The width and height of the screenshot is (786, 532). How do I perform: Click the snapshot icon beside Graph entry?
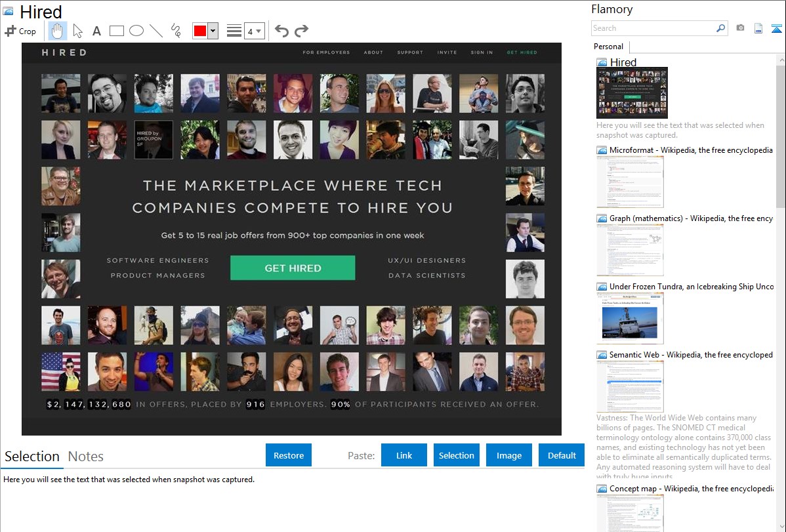[x=602, y=218]
